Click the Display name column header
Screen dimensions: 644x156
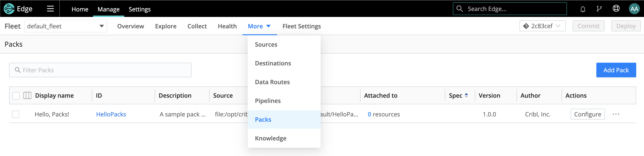pos(55,95)
